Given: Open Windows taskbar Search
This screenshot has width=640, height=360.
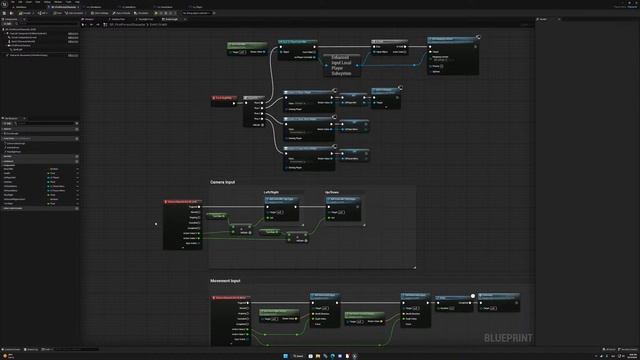Looking at the screenshot, I should [x=298, y=356].
